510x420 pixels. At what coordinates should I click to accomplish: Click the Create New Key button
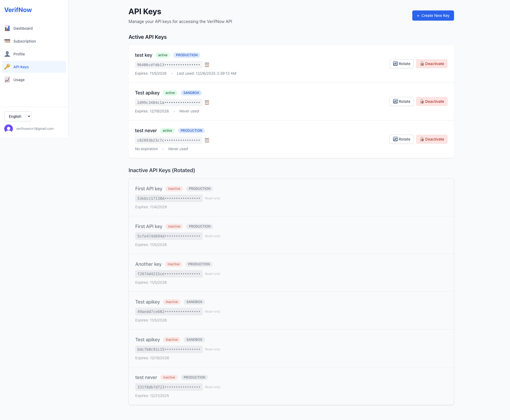point(433,15)
